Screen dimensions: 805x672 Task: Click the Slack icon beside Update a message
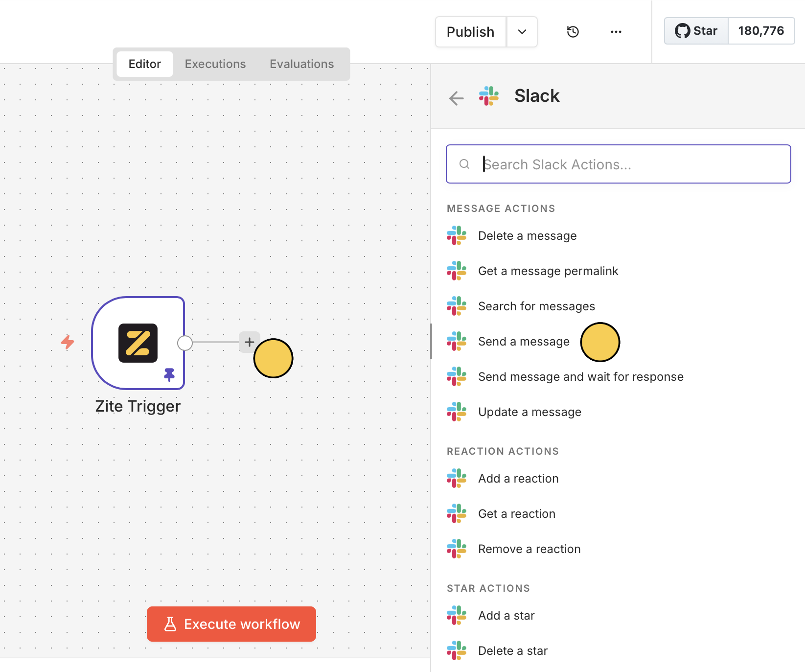(457, 412)
